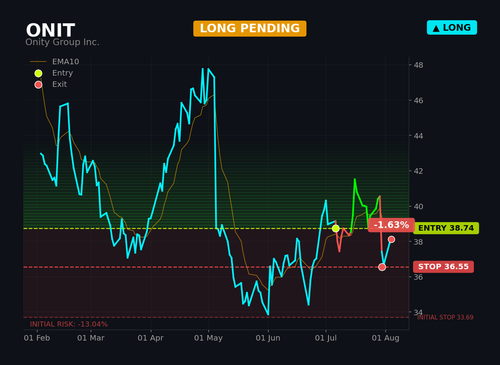Click the INITIAL RISK: -13.04% label
This screenshot has height=365, width=500.
tap(69, 324)
